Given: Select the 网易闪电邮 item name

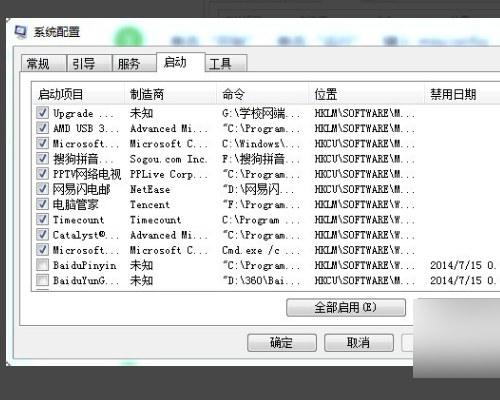Looking at the screenshot, I should click(x=82, y=189).
